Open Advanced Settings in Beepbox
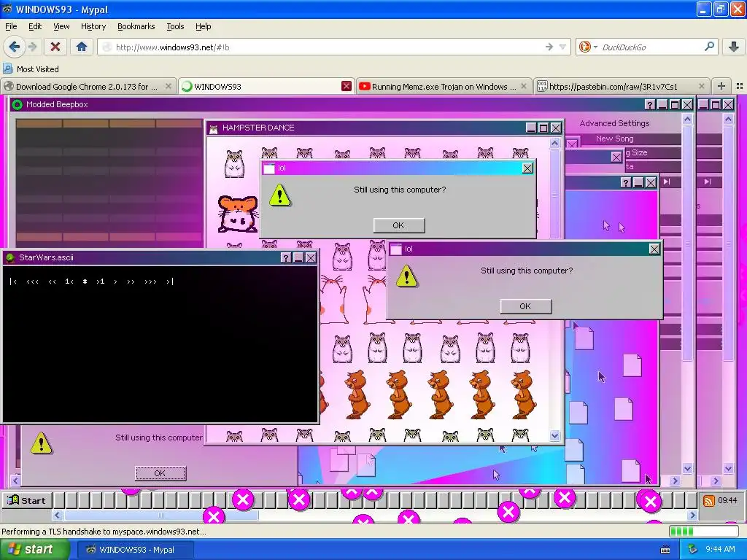This screenshot has height=560, width=747. (614, 123)
